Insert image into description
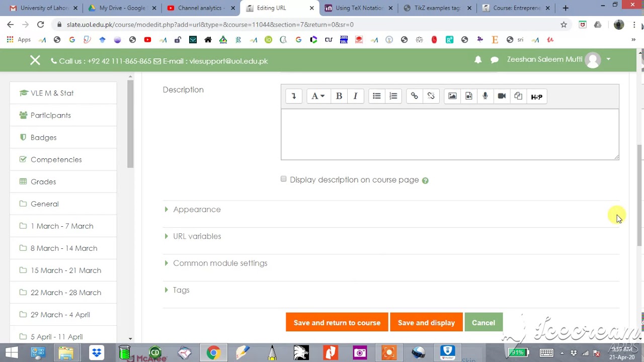This screenshot has width=644, height=362. (452, 96)
